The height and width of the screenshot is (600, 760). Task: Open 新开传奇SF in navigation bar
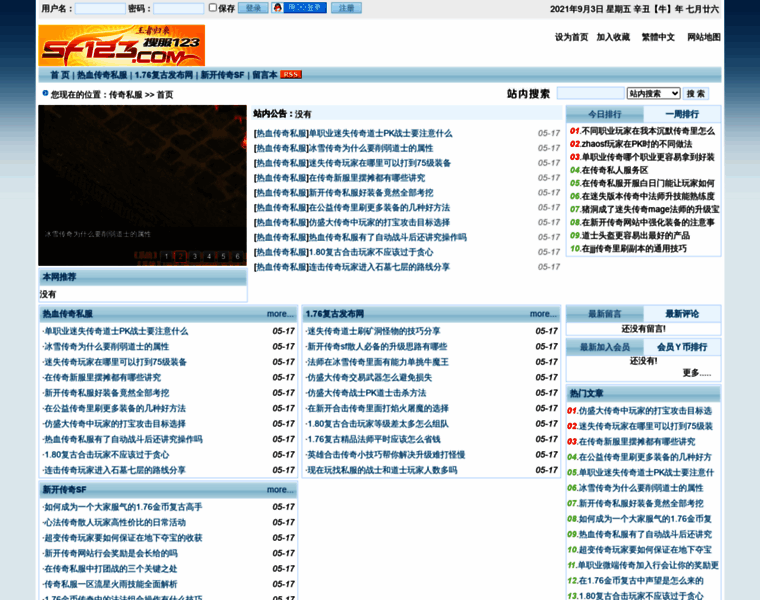222,75
